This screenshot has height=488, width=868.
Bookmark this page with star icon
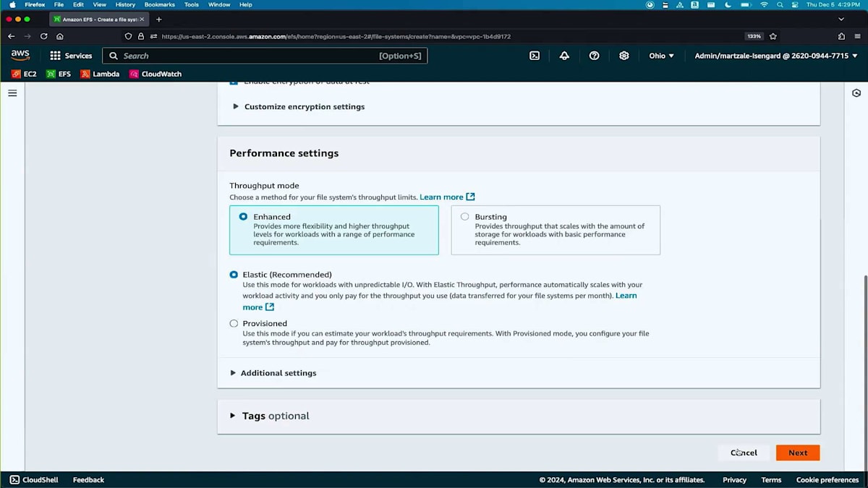point(773,36)
